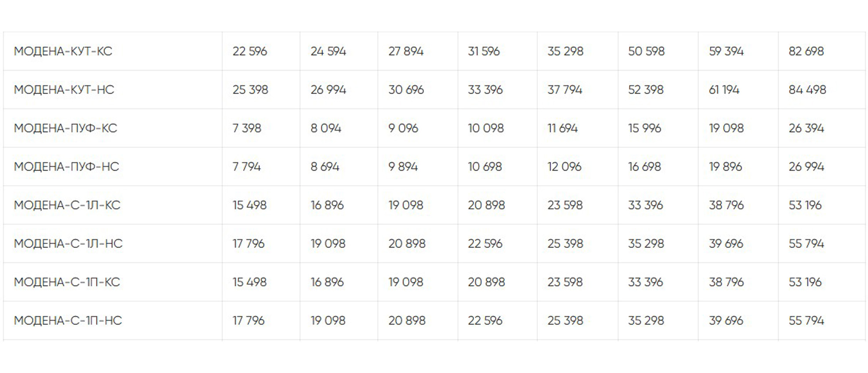Screen dimensions: 868x373
Task: Select the МОДЕНА-С-1Л-НС row name
Action: [x=68, y=244]
